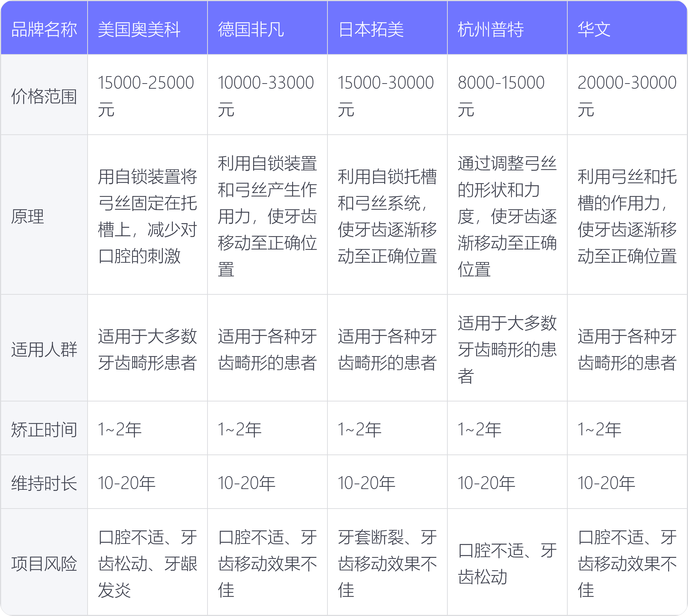Click the 15000-25000元 price cell
The width and height of the screenshot is (688, 616).
[148, 95]
